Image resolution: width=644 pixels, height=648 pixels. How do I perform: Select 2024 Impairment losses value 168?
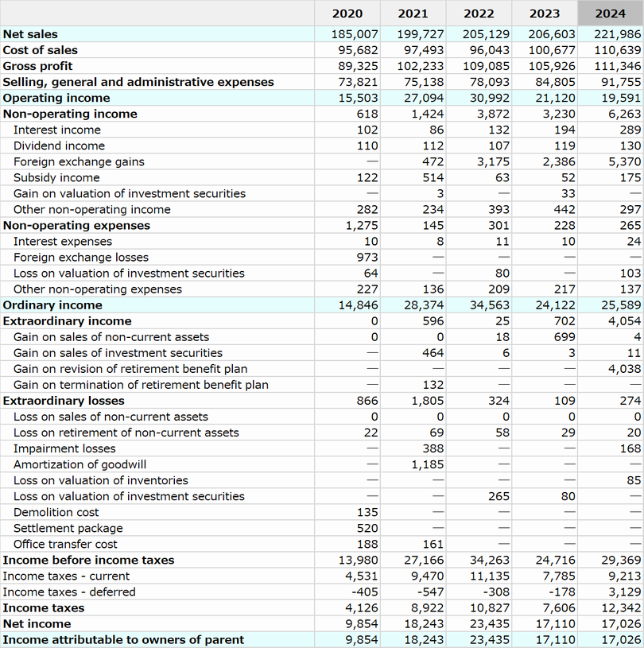point(630,448)
